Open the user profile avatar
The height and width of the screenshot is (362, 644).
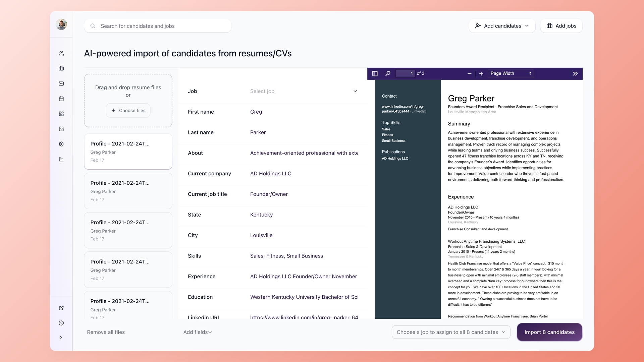click(61, 24)
